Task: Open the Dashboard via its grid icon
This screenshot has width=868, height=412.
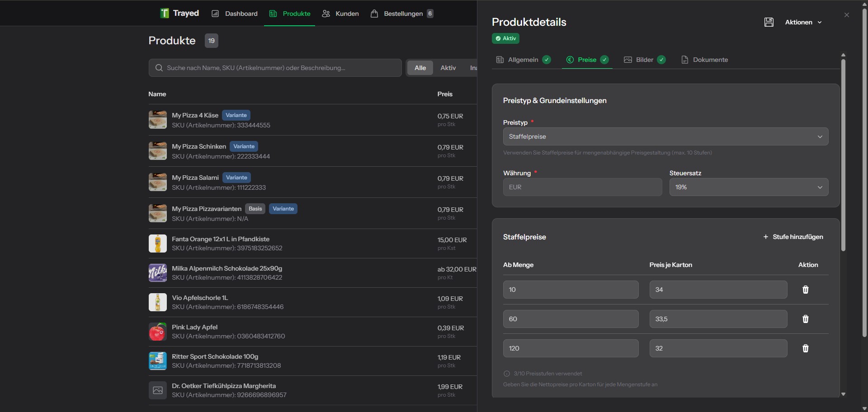Action: 216,14
